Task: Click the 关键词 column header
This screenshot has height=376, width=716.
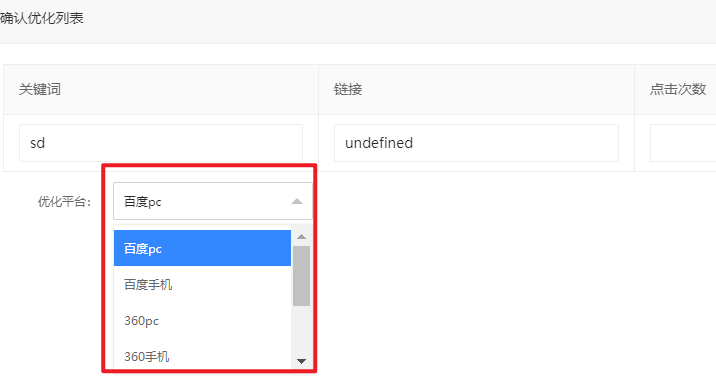Action: 40,89
